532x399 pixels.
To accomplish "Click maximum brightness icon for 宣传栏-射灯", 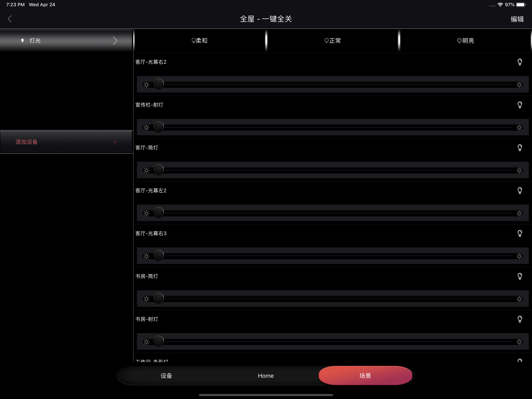I will (x=519, y=128).
